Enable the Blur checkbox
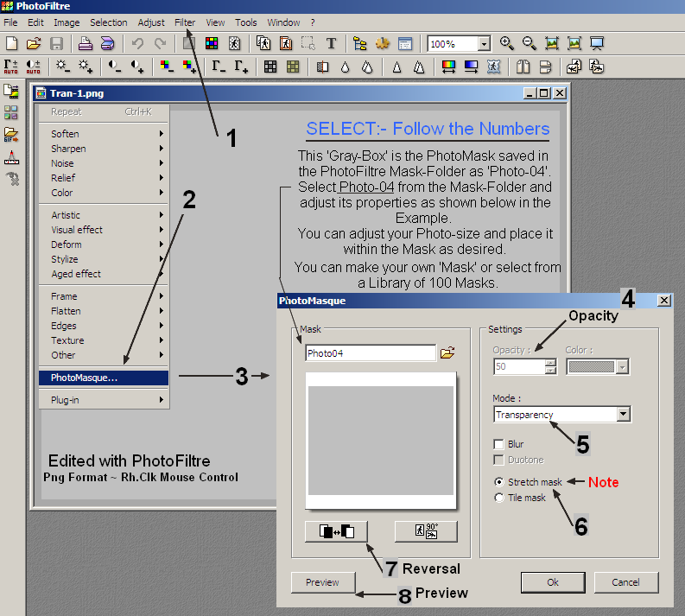 [498, 444]
